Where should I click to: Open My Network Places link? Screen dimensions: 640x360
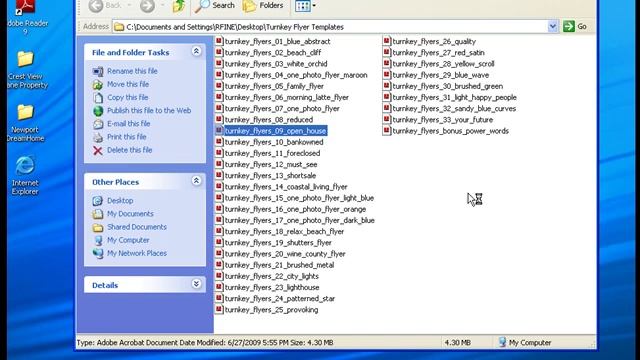coord(137,253)
